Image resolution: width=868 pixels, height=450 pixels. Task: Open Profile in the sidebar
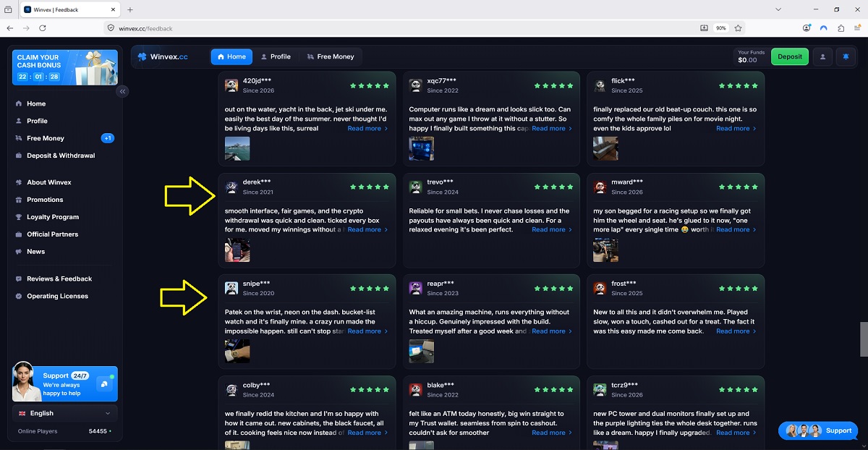37,121
